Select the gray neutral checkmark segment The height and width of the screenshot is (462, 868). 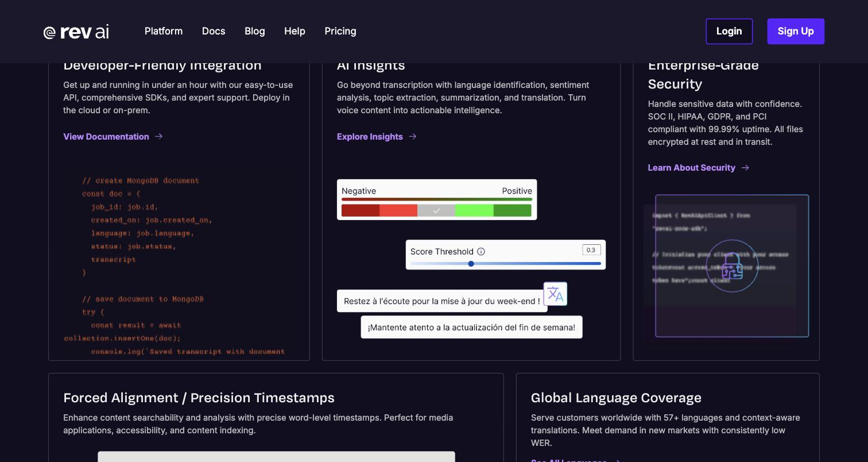pyautogui.click(x=436, y=210)
